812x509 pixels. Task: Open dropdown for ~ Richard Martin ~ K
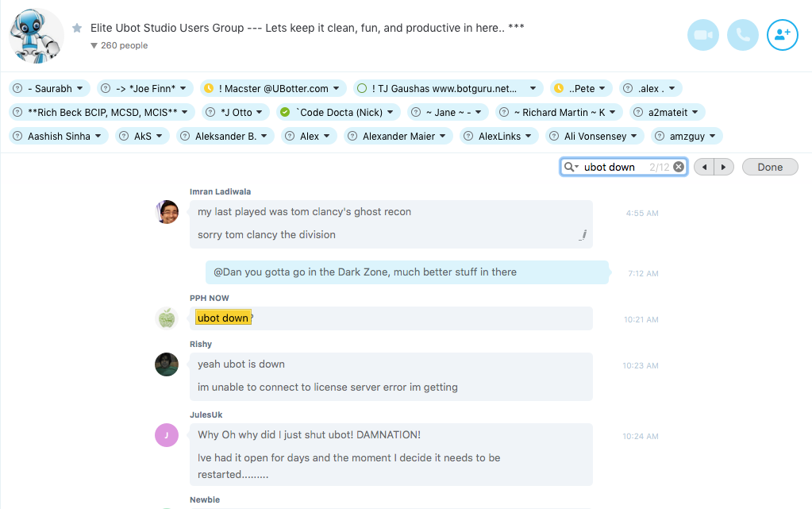pyautogui.click(x=612, y=113)
